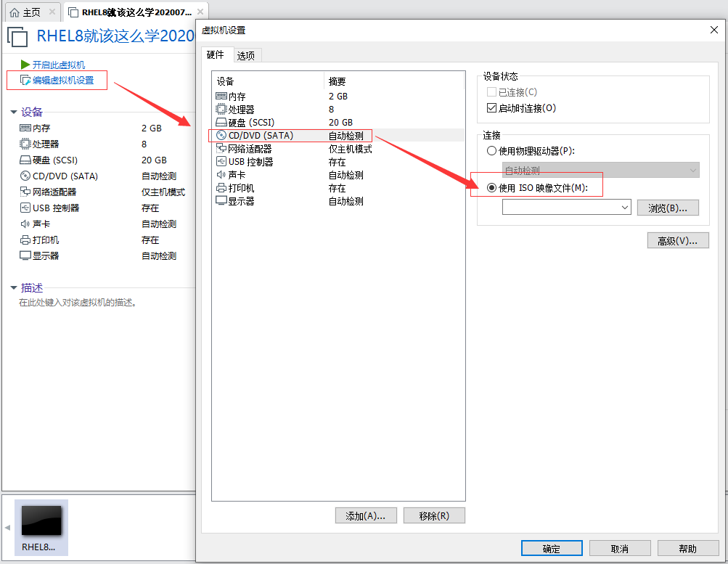Click the 移除(R) button

click(x=434, y=515)
